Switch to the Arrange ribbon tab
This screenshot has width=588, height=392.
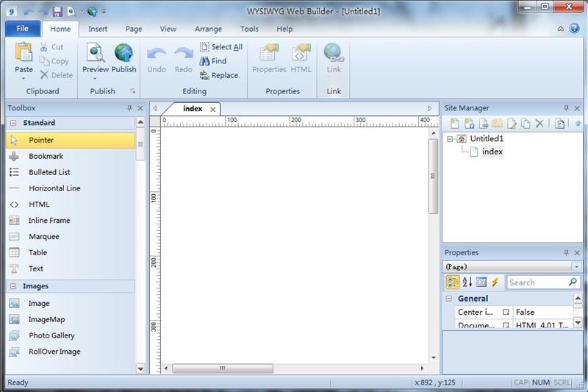[208, 29]
